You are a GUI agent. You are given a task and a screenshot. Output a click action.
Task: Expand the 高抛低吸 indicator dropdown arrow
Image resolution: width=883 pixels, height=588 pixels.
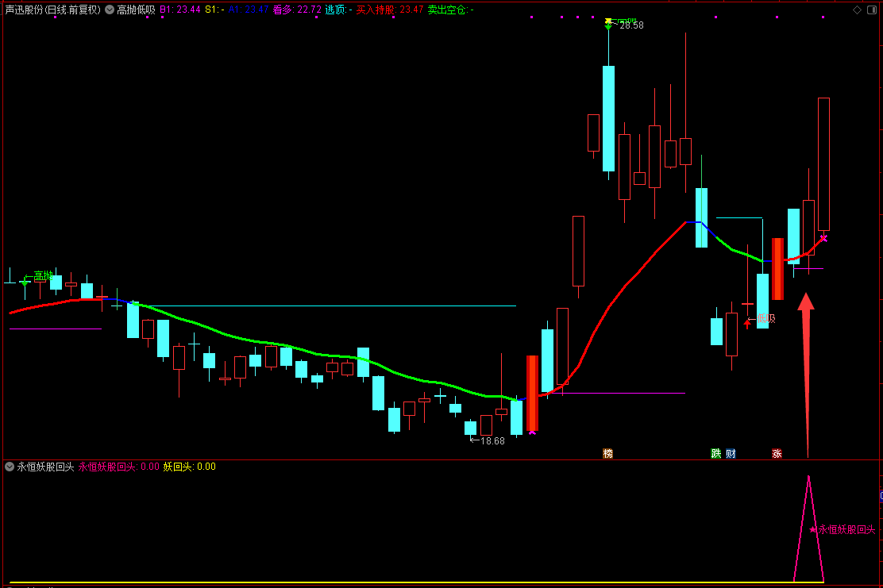[110, 10]
